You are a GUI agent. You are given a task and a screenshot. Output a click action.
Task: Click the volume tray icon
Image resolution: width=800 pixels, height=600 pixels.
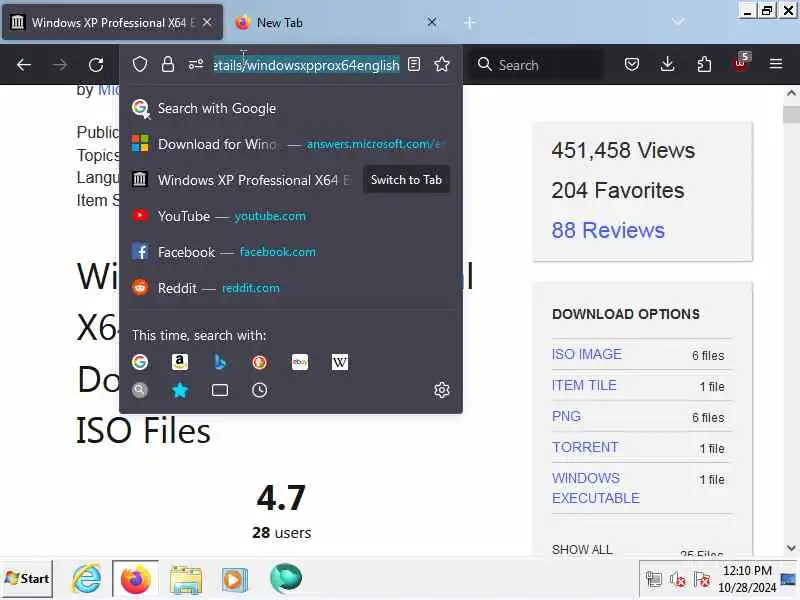click(678, 580)
